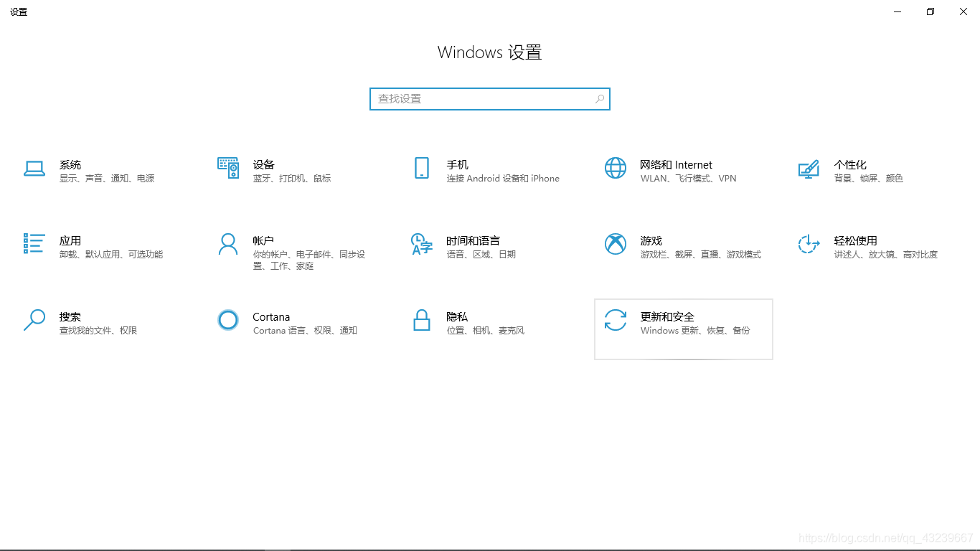Click the 隐私 title text
Screen dimensions: 980x551
tap(458, 317)
